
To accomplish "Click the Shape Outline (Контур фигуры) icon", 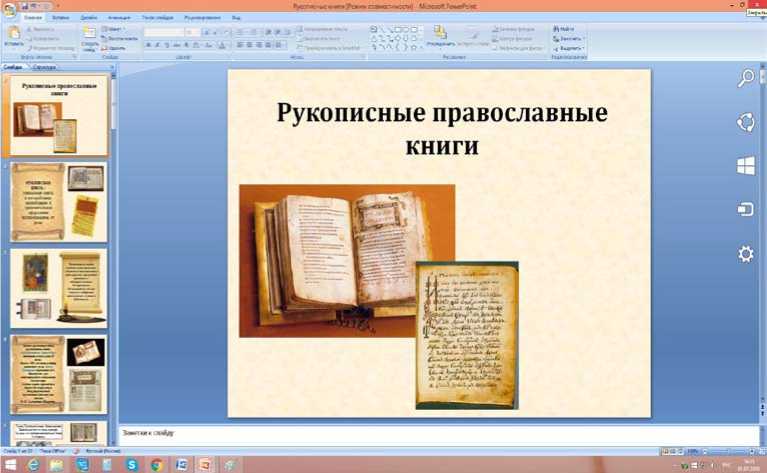I will pos(495,39).
